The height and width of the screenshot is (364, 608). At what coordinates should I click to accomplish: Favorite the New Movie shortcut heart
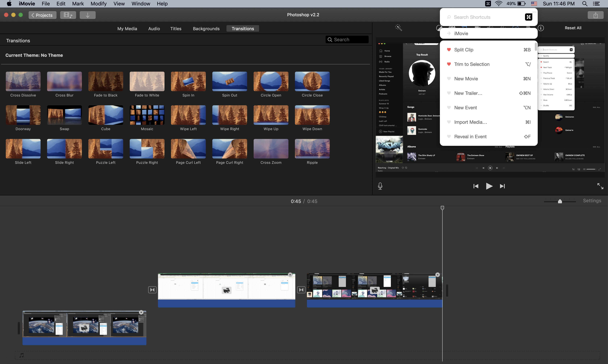pos(449,79)
